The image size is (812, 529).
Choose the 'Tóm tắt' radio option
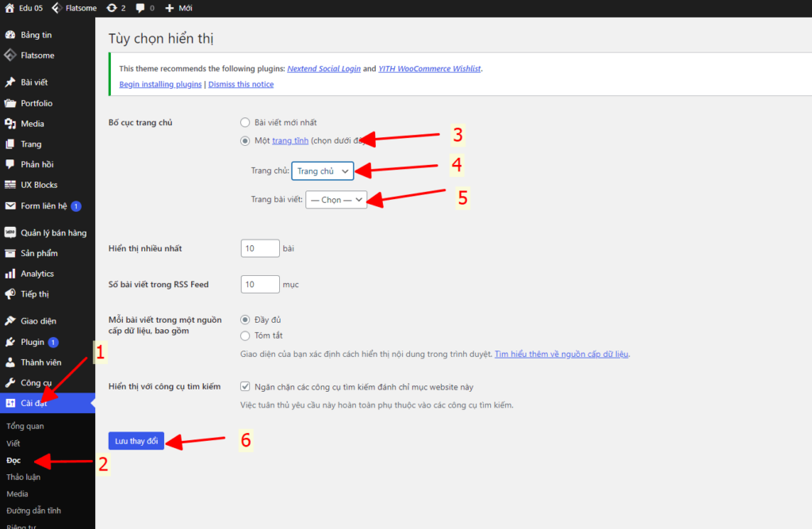[244, 335]
